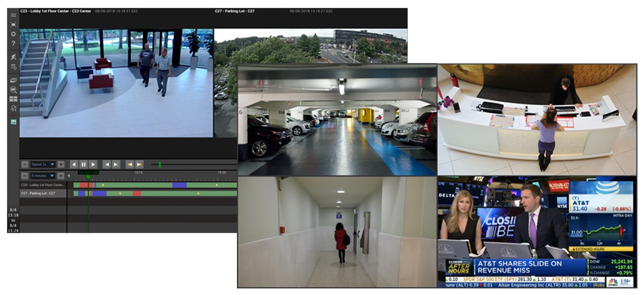Viewport: 644px width, 295px height.
Task: Pause the video playback
Action: point(83,165)
